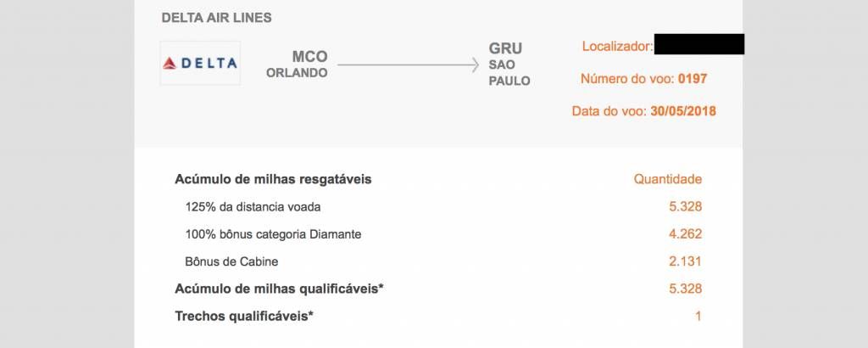Click the blacked-out locator code box
This screenshot has width=868, height=348.
point(699,44)
